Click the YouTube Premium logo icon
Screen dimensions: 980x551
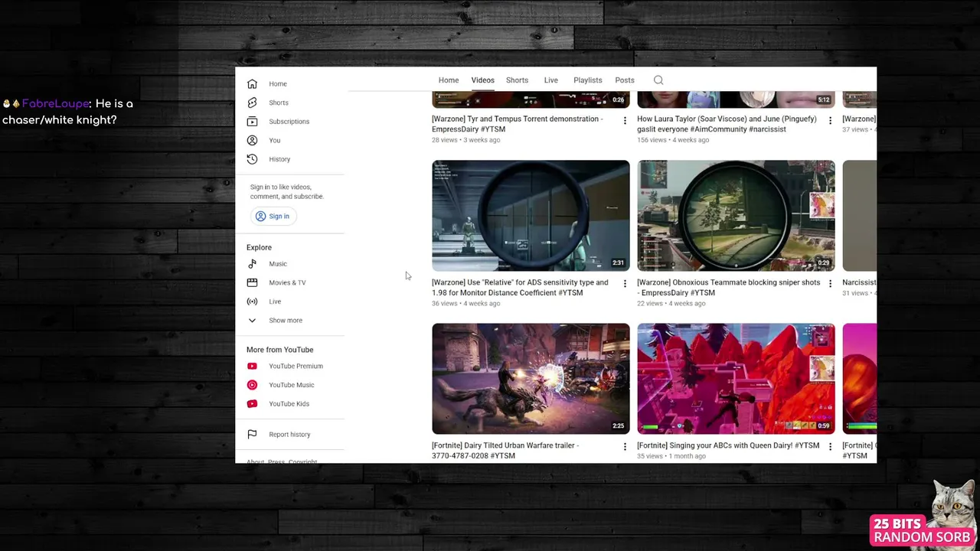point(252,366)
